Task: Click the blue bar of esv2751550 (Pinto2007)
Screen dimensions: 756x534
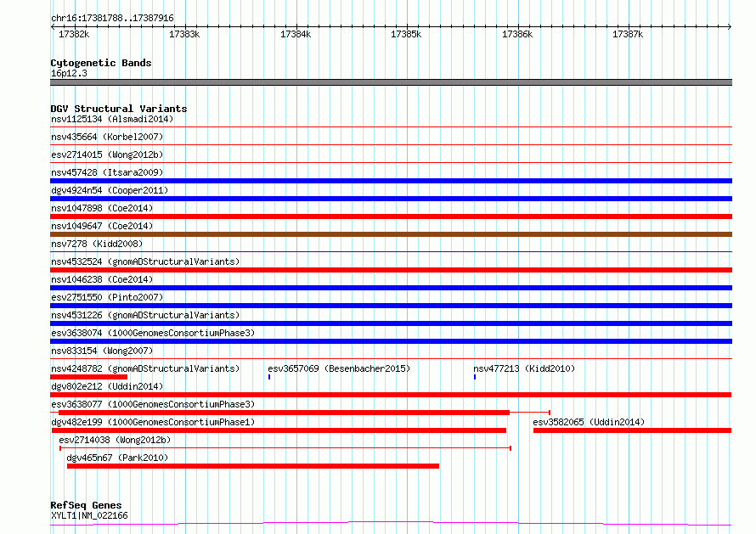Action: 391,306
